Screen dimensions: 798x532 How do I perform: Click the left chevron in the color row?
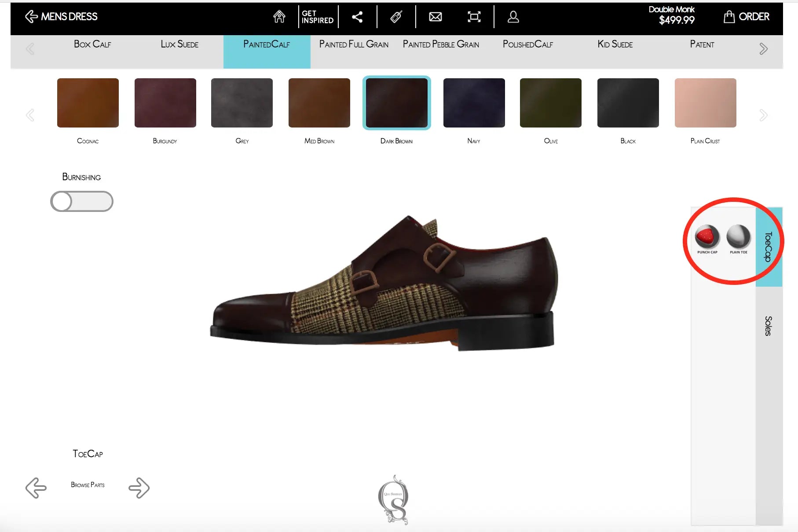coord(30,115)
